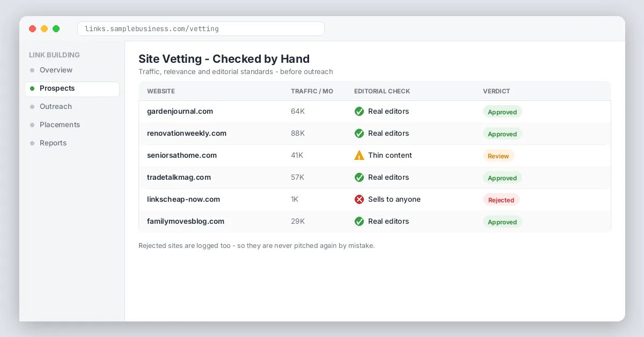The image size is (644, 337).
Task: Click green check icon for tradetalkmag.com
Action: point(360,178)
